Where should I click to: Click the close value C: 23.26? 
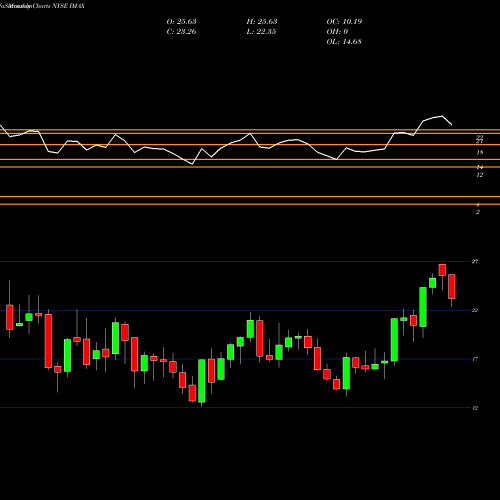181,32
